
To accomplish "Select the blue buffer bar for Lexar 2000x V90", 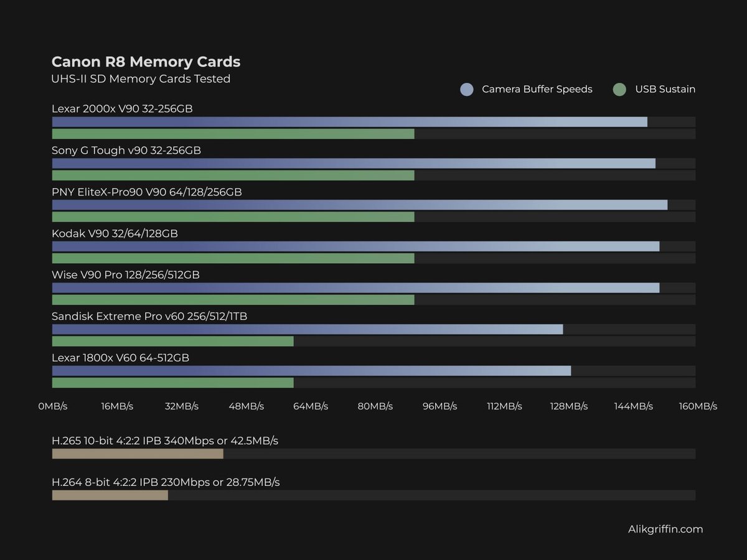I will pyautogui.click(x=311, y=121).
